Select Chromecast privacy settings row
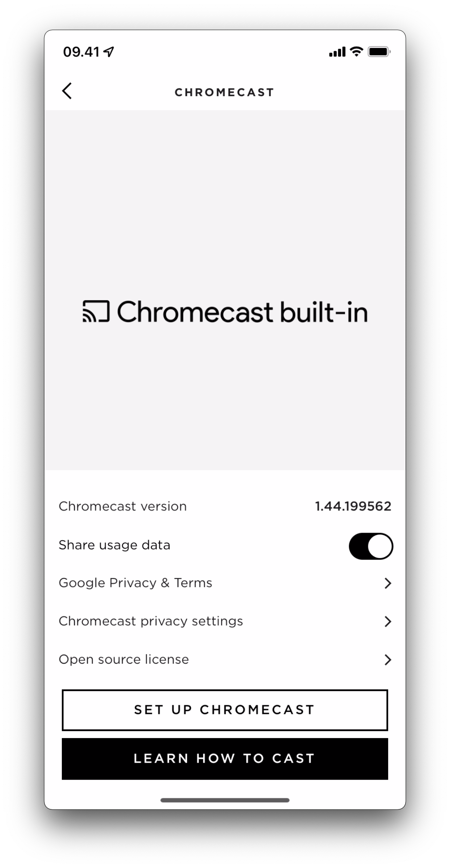 click(151, 621)
